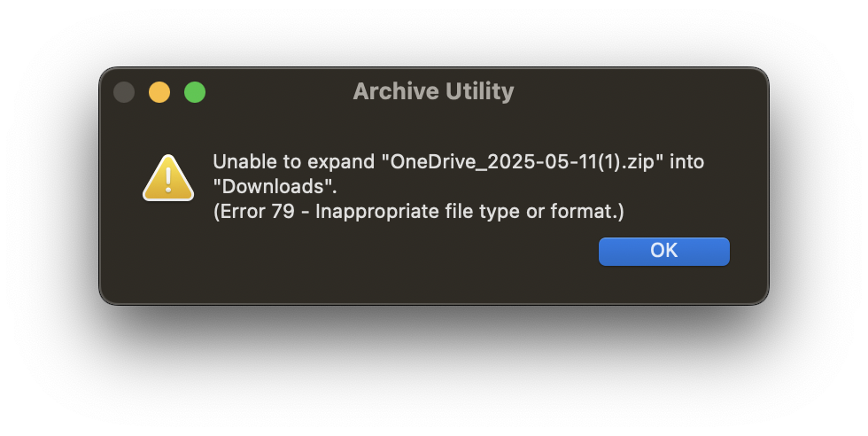Click the OneDrive_2025-05-11(1).zip file name text
This screenshot has height=436, width=868.
[523, 162]
